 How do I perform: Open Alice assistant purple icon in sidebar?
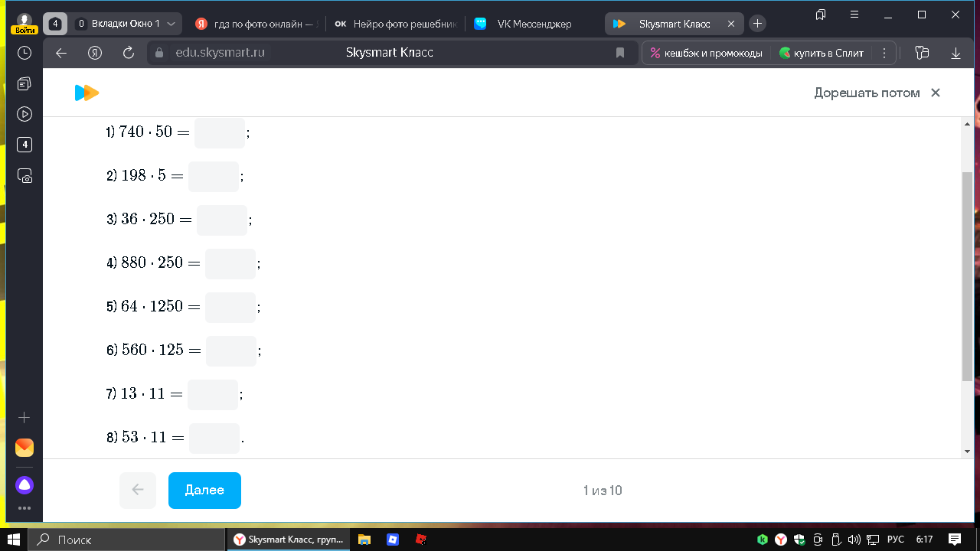click(24, 485)
